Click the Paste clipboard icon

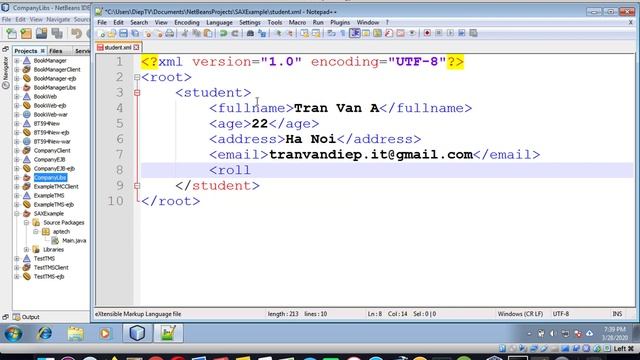coord(208,33)
